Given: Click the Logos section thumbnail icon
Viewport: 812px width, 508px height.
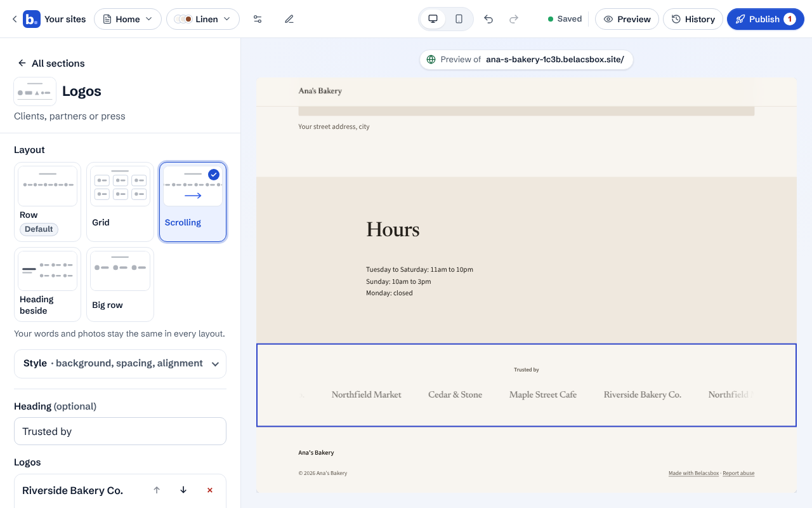Looking at the screenshot, I should [35, 91].
